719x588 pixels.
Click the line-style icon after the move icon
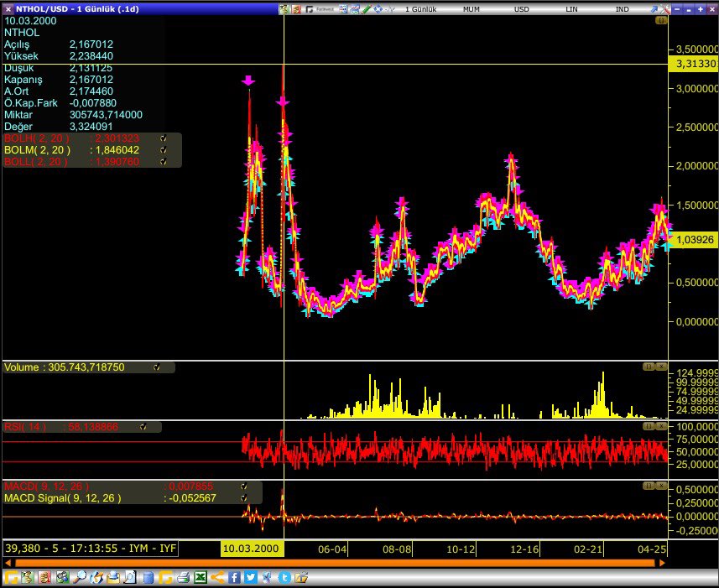(x=389, y=8)
